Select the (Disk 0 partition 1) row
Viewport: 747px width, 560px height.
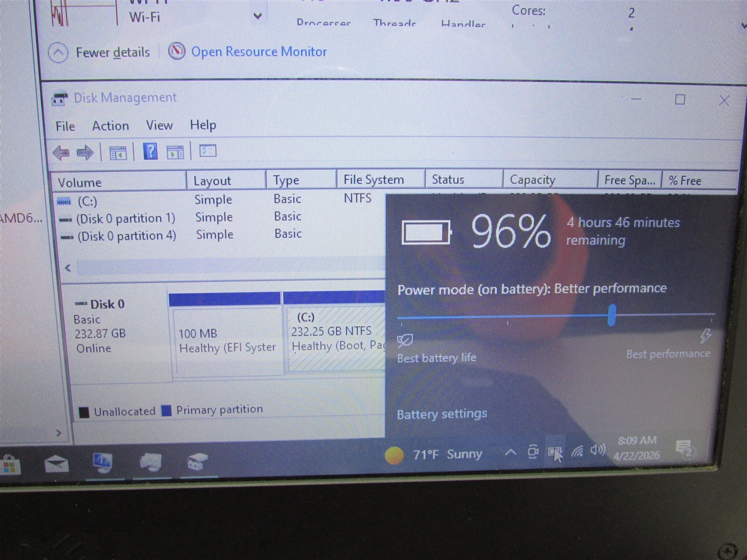point(219,217)
